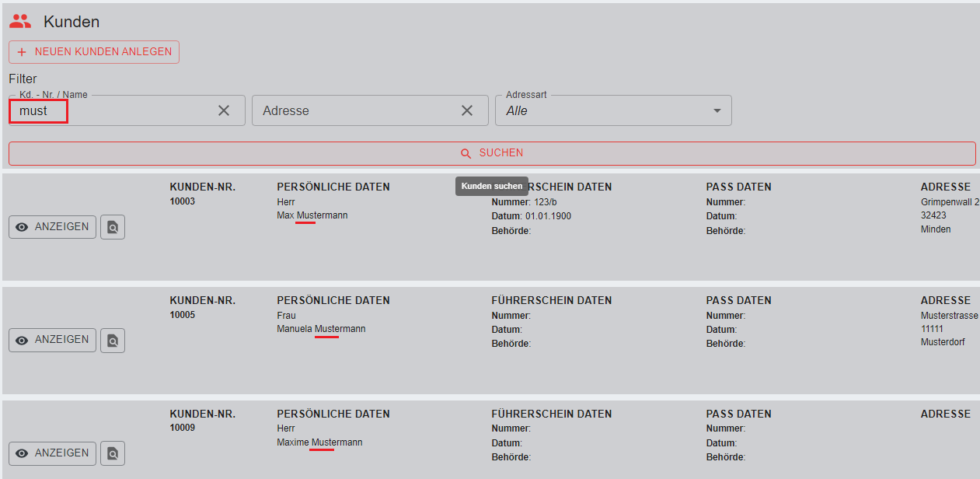Click the Kunden people icon in header
Viewport: 980px width, 479px height.
coord(20,22)
